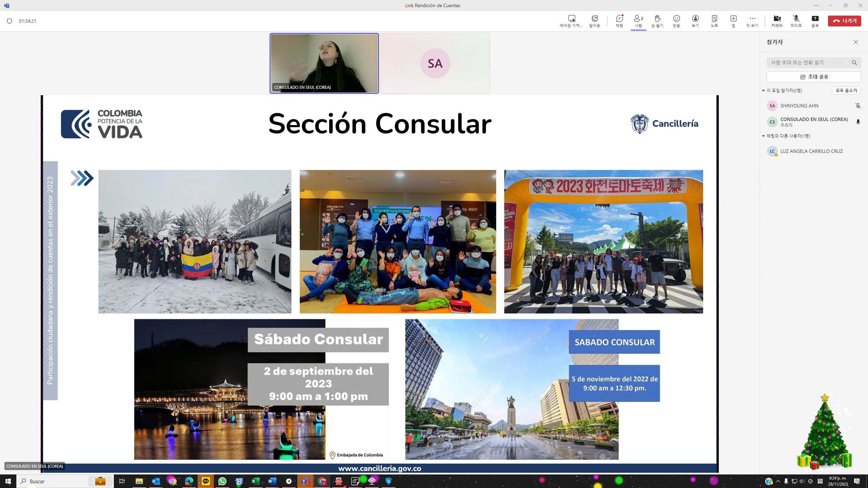Open Reactions (반응) smiley menu
The image size is (868, 488).
(x=676, y=21)
